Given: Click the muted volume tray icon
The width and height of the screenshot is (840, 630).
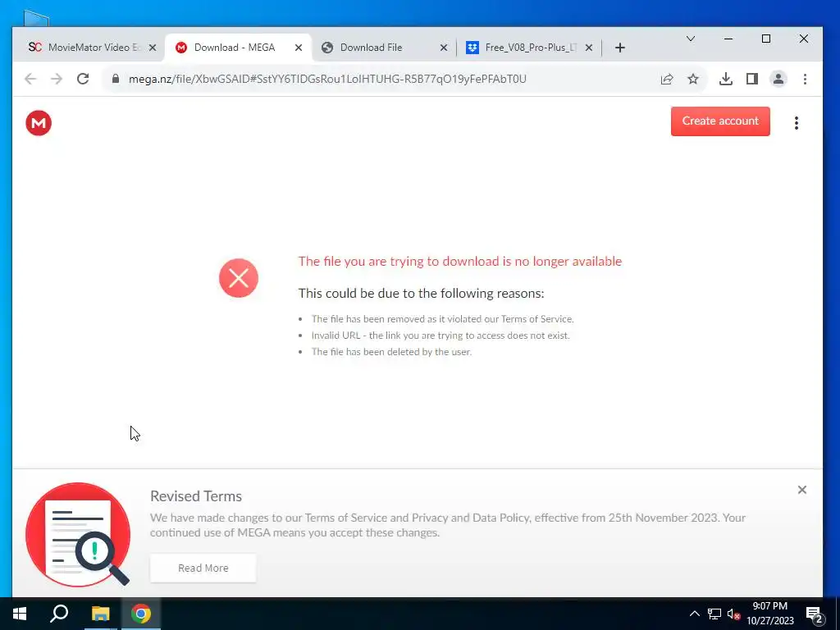Looking at the screenshot, I should tap(733, 614).
